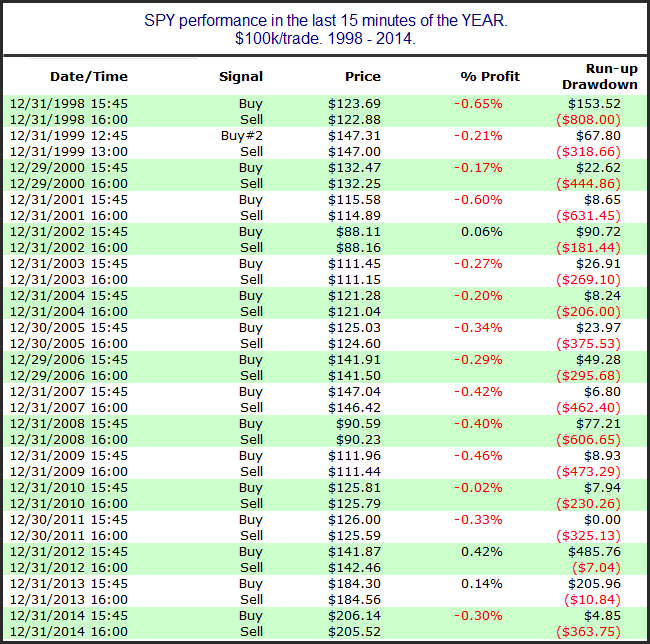Click the 0.14% profit value
Viewport: 650px width, 644px height.
point(482,584)
